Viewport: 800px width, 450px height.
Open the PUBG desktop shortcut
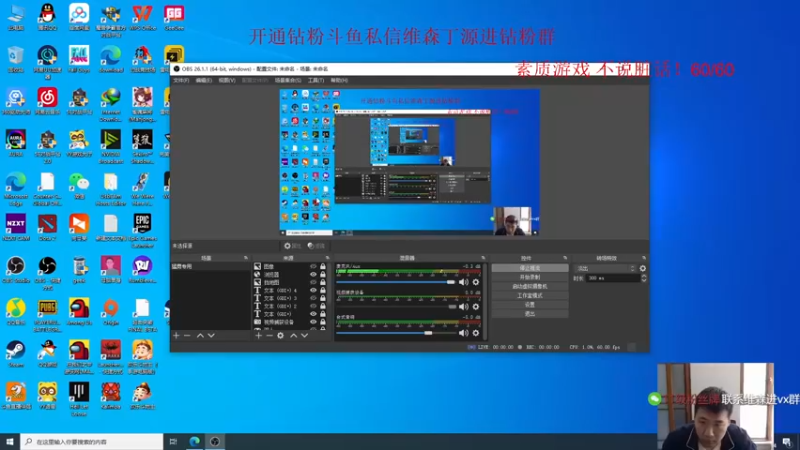(47, 315)
